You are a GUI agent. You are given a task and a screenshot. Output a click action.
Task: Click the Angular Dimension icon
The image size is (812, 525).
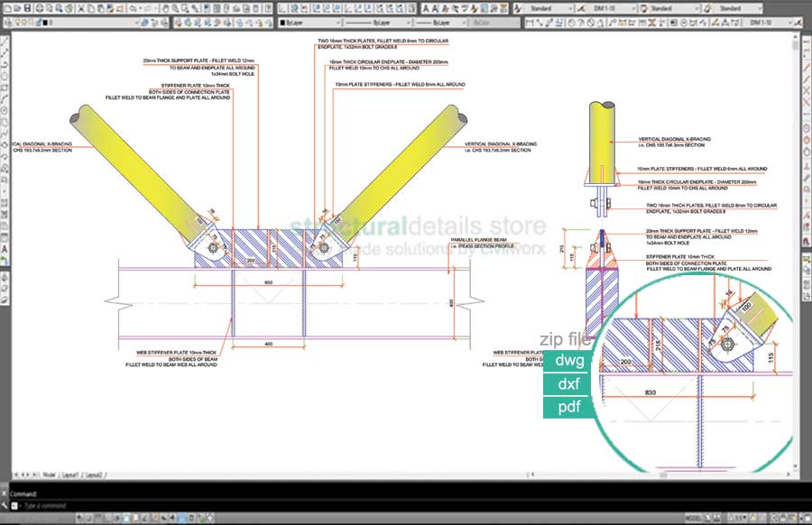[600, 23]
